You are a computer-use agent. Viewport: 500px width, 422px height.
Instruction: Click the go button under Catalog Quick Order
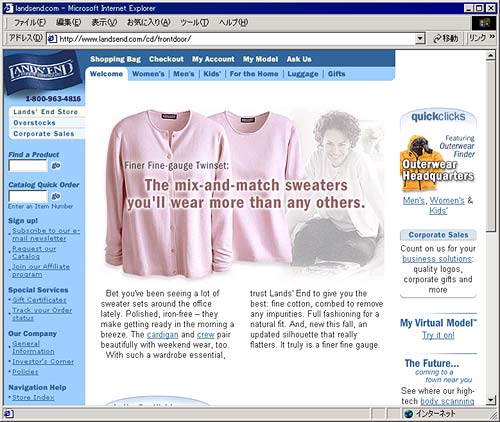[56, 196]
